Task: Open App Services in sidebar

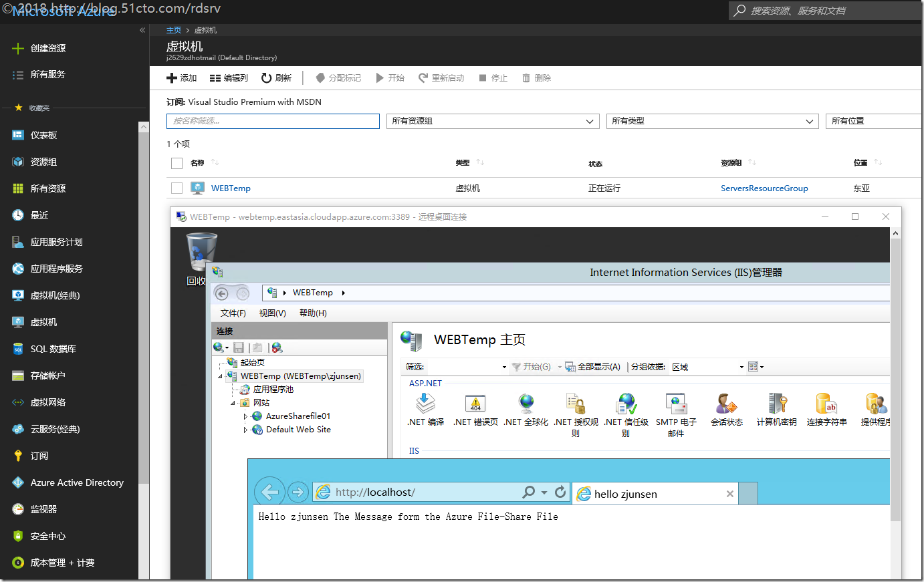Action: (x=57, y=269)
